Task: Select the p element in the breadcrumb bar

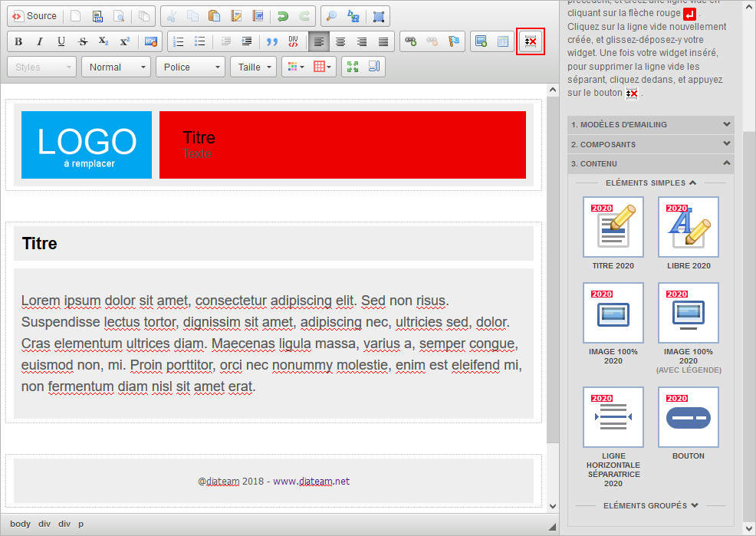Action: pos(80,524)
